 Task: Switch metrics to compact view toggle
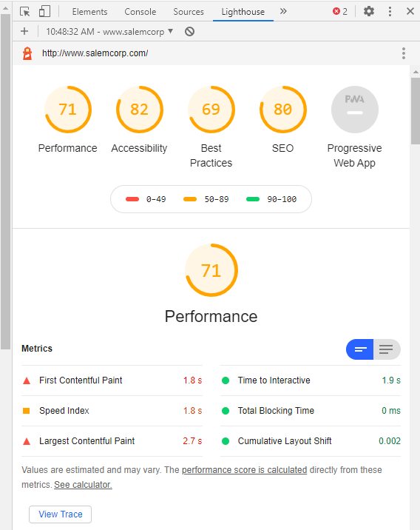[x=359, y=349]
